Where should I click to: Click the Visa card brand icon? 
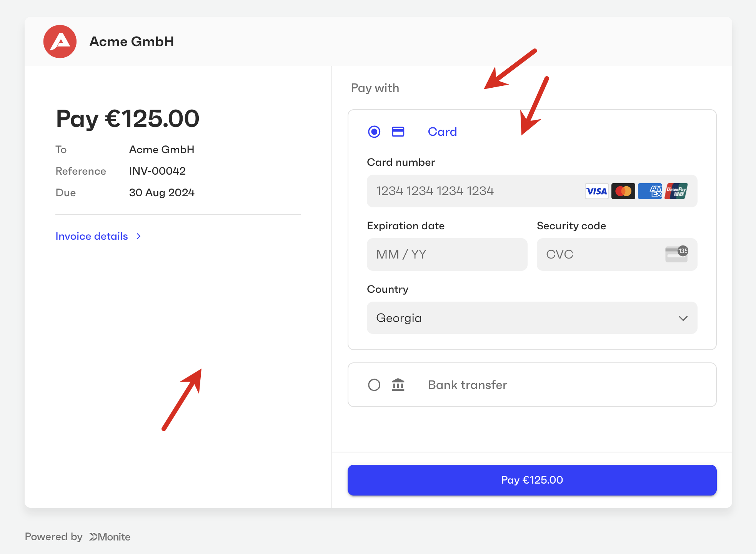pyautogui.click(x=596, y=191)
